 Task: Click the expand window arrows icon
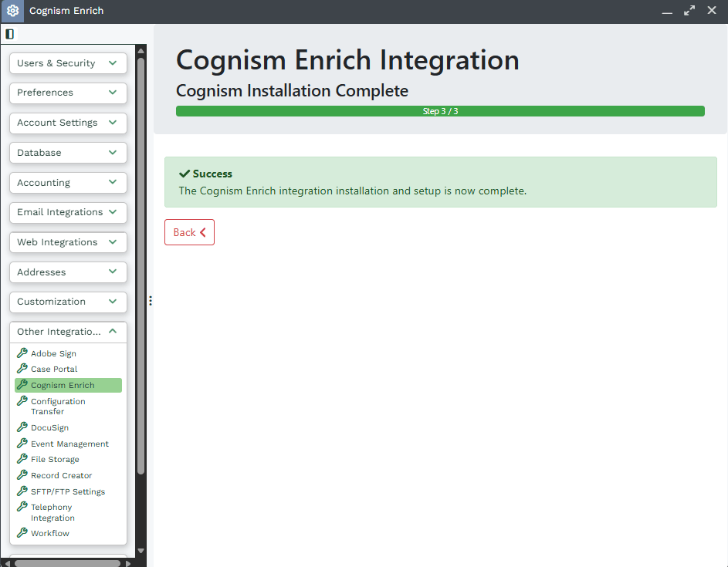[x=689, y=11]
